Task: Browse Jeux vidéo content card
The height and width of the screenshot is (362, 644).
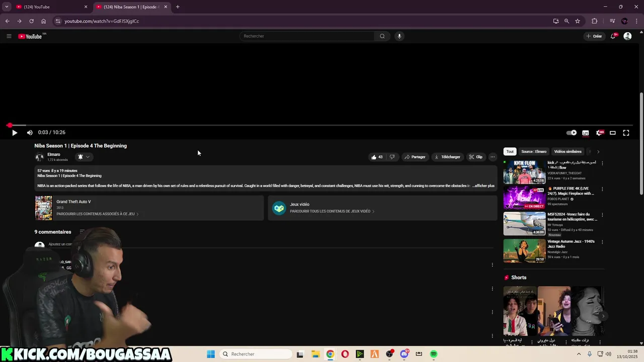Action: click(382, 208)
